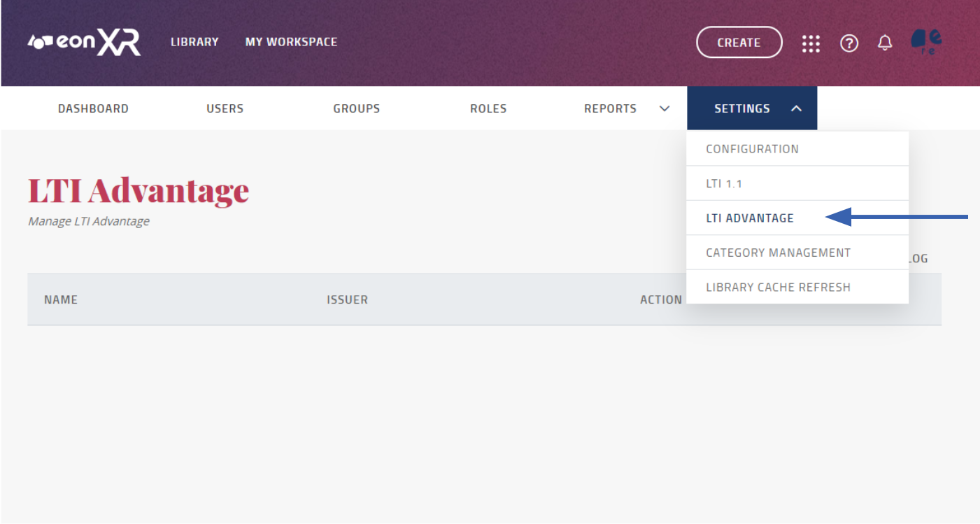The width and height of the screenshot is (980, 524).
Task: Open the notifications bell
Action: [885, 43]
